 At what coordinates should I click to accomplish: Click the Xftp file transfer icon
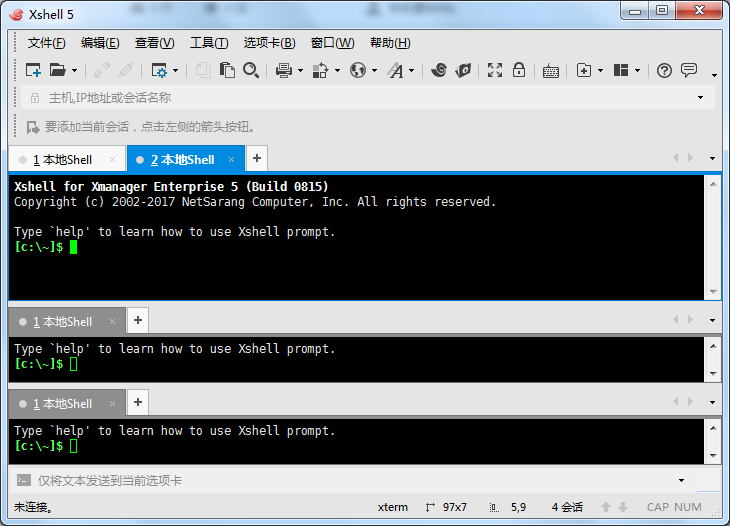tap(463, 70)
